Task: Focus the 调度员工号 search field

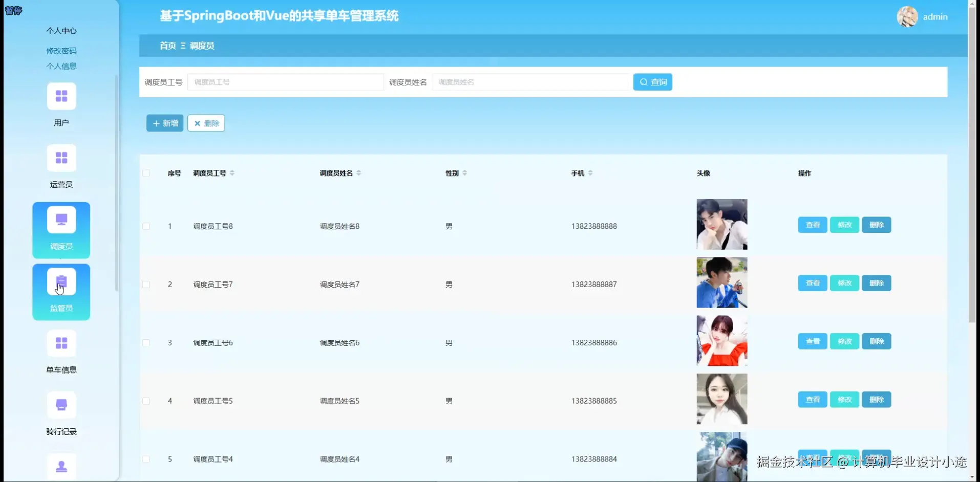Action: [286, 82]
